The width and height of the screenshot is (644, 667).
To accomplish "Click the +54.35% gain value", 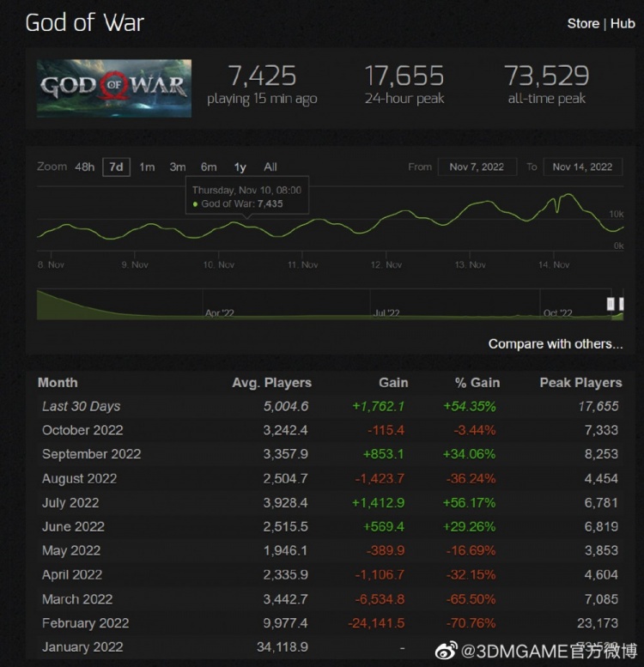I will coord(470,406).
